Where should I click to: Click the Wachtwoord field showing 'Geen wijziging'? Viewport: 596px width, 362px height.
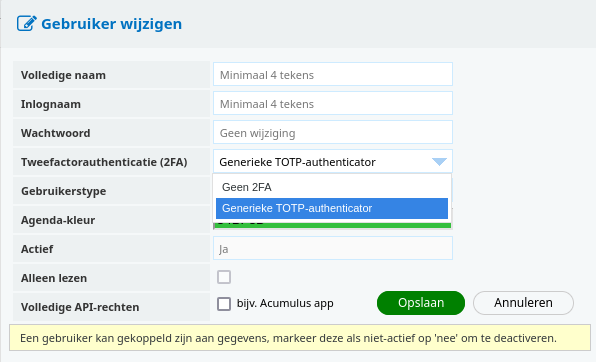pyautogui.click(x=333, y=132)
